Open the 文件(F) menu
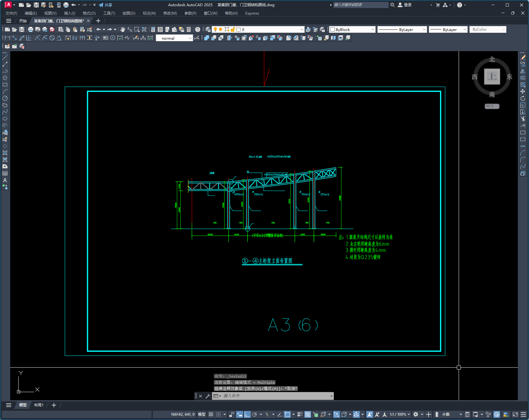This screenshot has width=529, height=420. click(11, 13)
